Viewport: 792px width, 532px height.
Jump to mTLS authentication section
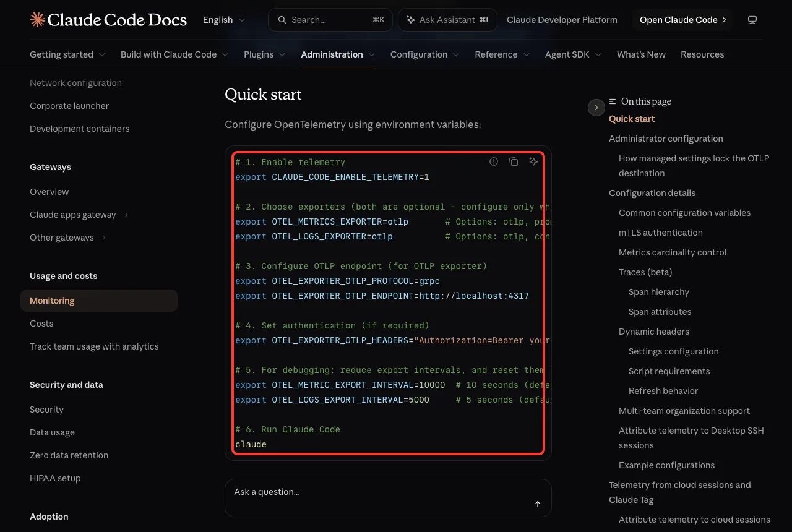[x=661, y=233]
